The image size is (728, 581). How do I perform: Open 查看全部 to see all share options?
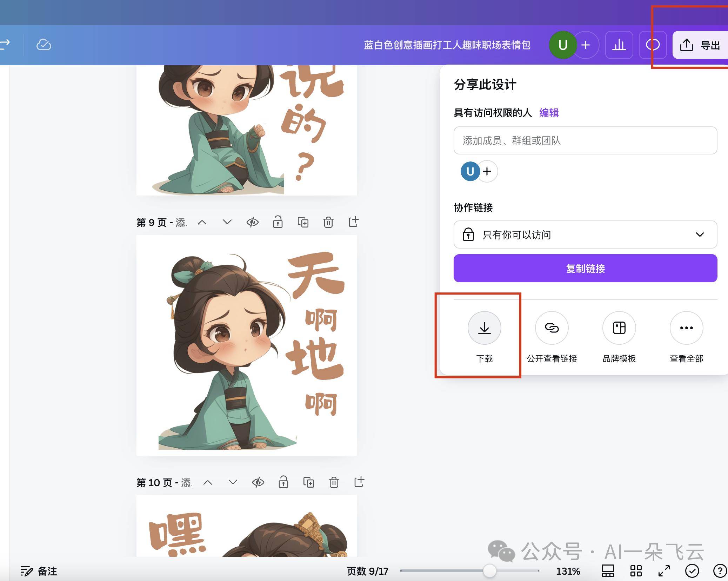(x=686, y=328)
